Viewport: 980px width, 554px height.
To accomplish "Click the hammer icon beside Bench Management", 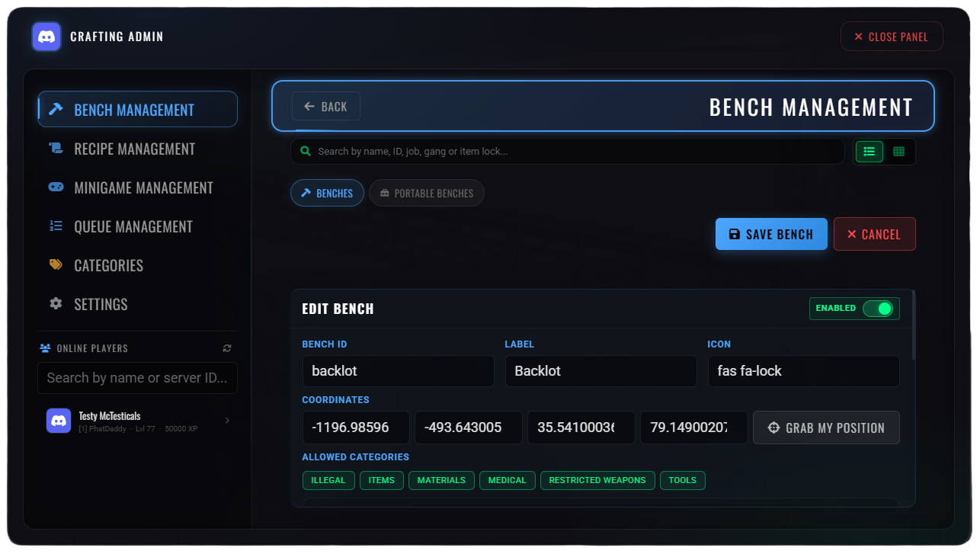I will pos(56,110).
